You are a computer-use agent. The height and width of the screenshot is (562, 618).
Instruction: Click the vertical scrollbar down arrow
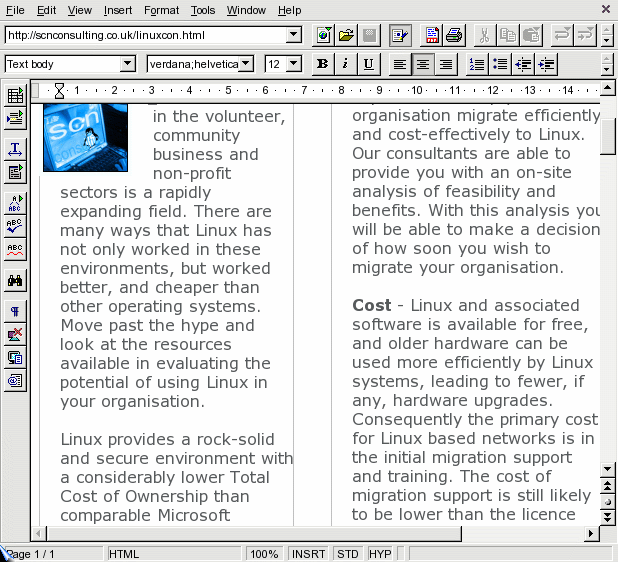click(x=607, y=469)
